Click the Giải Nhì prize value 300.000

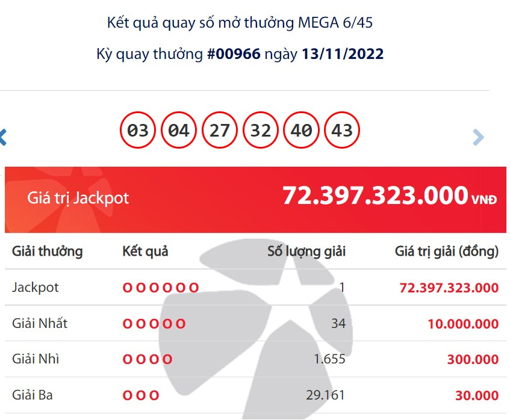click(x=473, y=359)
